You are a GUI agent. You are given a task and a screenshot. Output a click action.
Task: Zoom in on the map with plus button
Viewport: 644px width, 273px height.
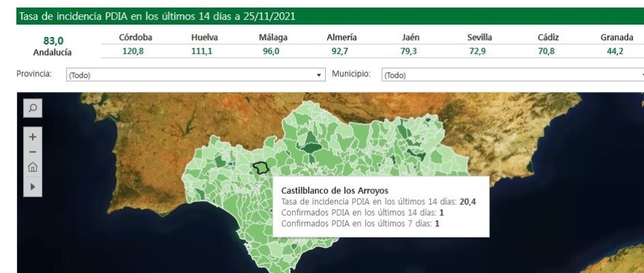pos(33,136)
